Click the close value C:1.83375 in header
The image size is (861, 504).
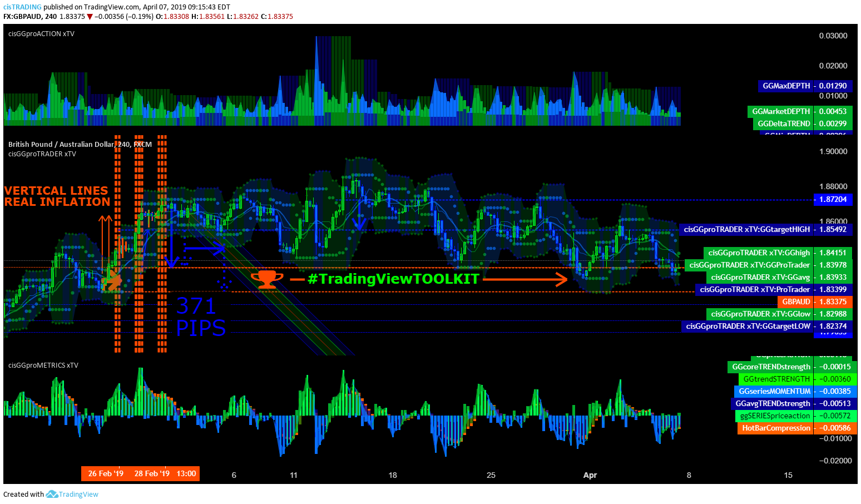(x=276, y=17)
